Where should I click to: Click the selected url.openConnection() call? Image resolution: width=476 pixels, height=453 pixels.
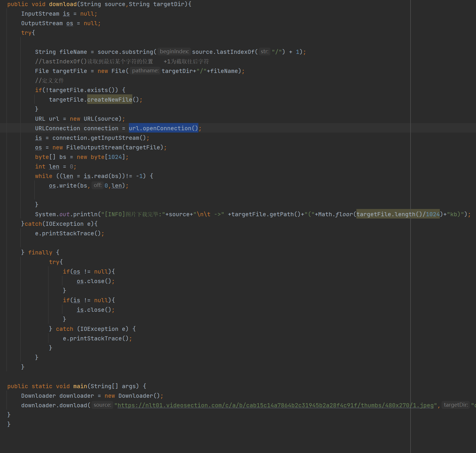coord(163,128)
